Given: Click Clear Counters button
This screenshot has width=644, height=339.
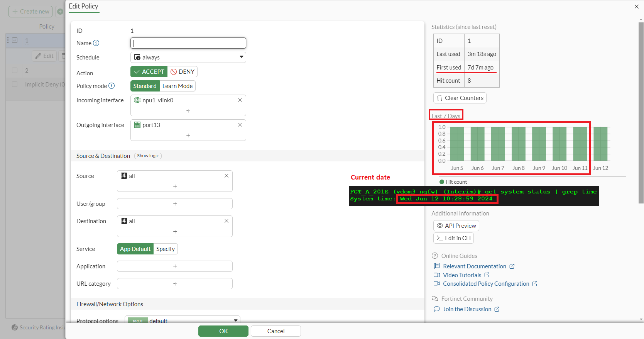Looking at the screenshot, I should click(460, 98).
